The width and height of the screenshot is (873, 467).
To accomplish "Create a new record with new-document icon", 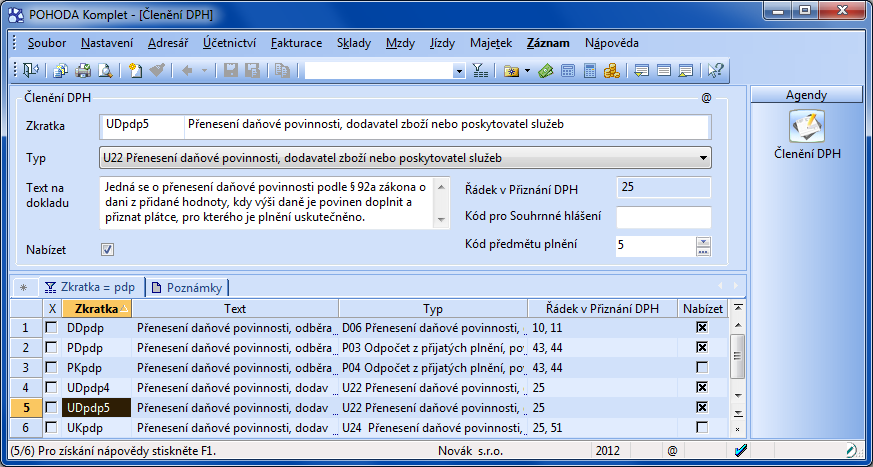I will [135, 71].
